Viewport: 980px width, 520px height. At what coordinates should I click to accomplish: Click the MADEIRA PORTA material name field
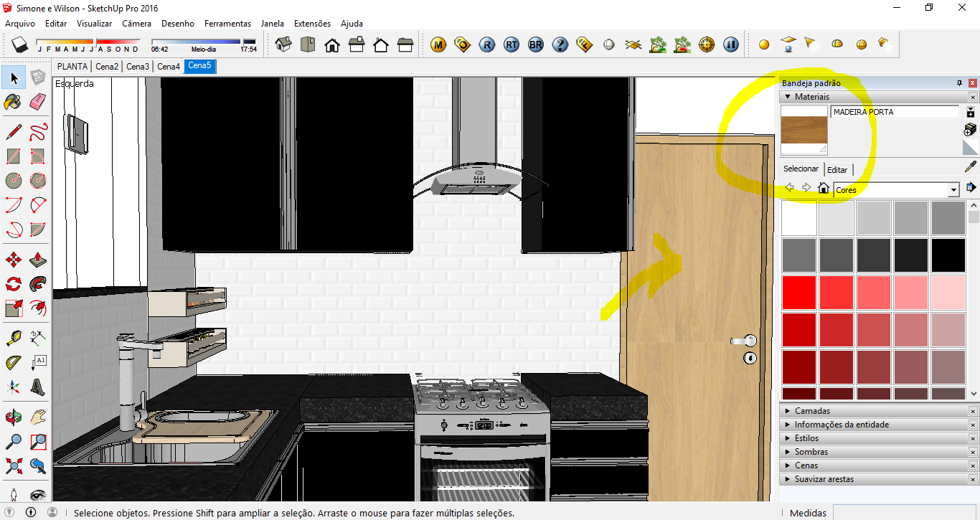tap(894, 112)
